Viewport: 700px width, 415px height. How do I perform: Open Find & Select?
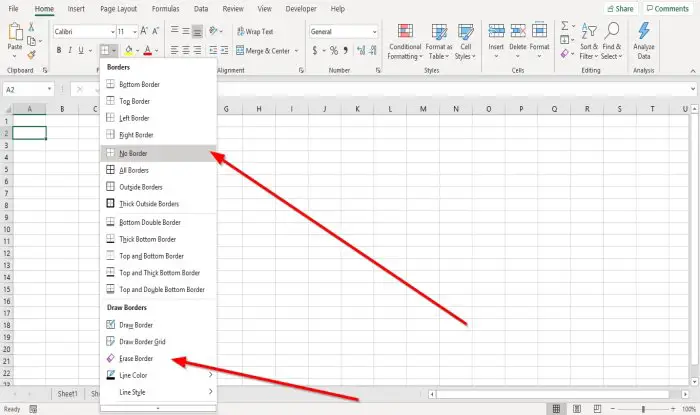click(612, 42)
